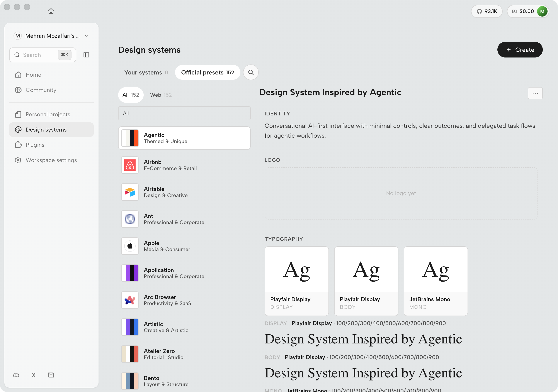Click the Discord icon at sidebar bottom

pyautogui.click(x=16, y=375)
